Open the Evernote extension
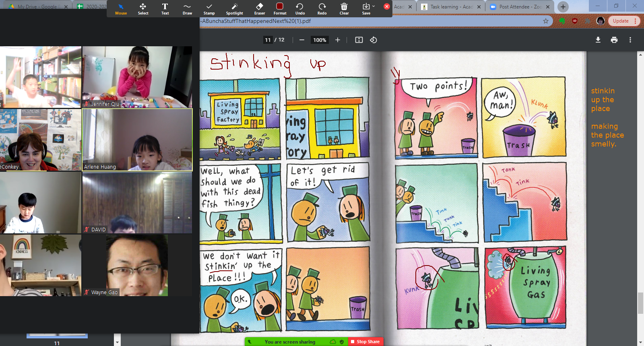The image size is (644, 346). tap(562, 21)
